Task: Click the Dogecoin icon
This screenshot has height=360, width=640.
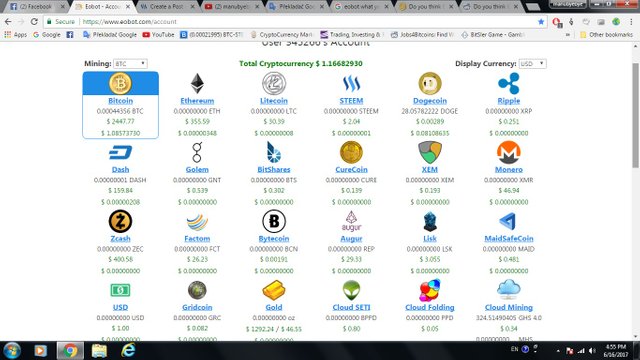Action: tap(430, 83)
